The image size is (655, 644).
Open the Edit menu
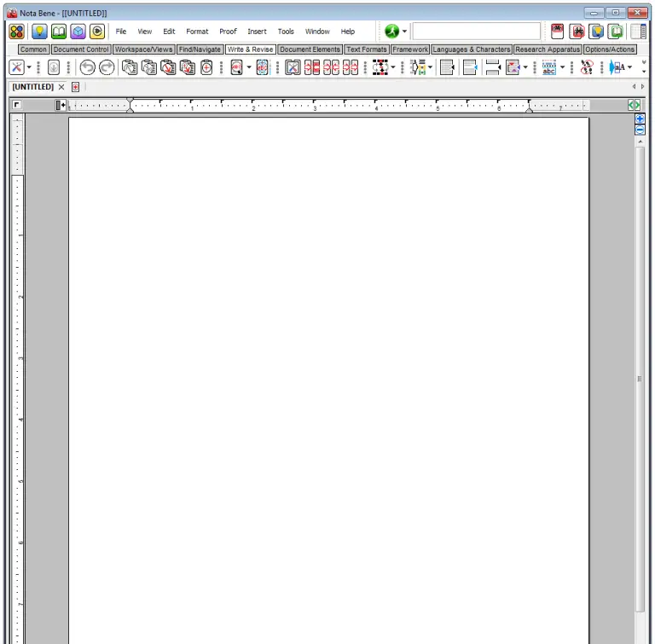pyautogui.click(x=169, y=32)
